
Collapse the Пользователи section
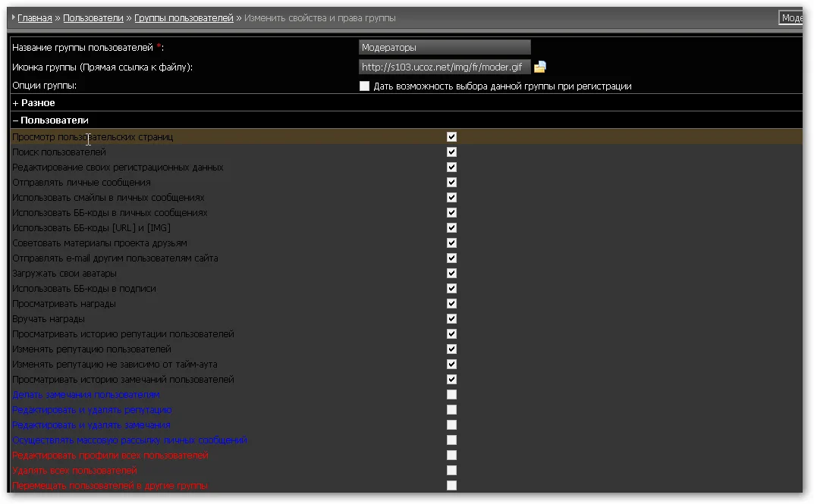click(50, 121)
